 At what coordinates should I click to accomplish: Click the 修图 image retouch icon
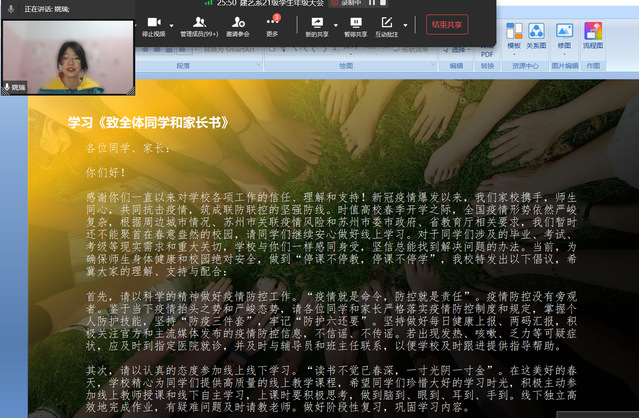(x=564, y=34)
